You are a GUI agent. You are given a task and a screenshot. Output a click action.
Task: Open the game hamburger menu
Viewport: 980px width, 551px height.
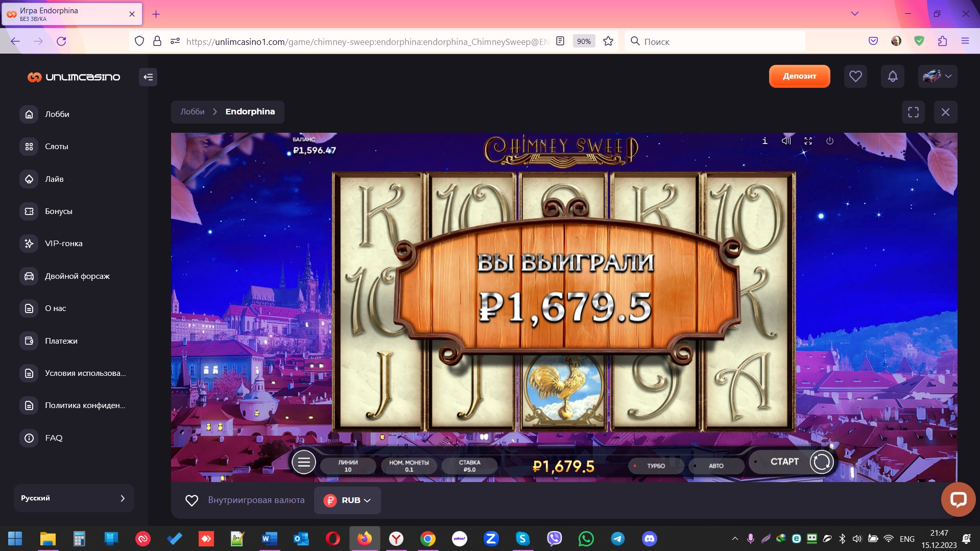click(x=303, y=463)
